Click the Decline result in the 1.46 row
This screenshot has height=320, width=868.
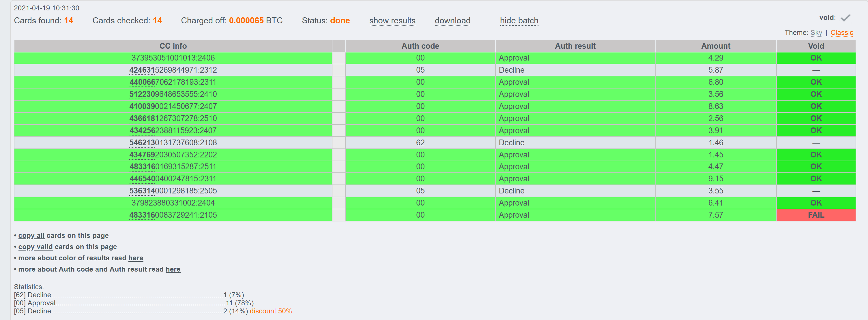click(575, 143)
